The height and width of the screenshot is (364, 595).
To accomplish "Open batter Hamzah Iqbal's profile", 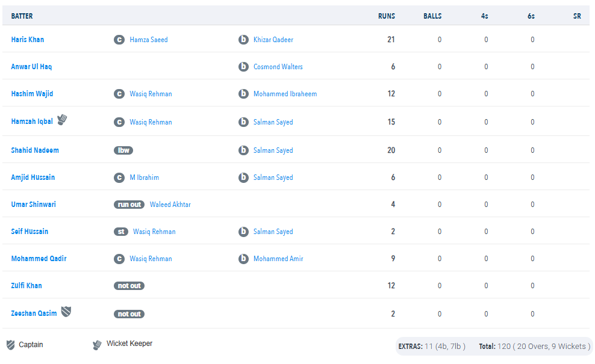I will tap(32, 122).
